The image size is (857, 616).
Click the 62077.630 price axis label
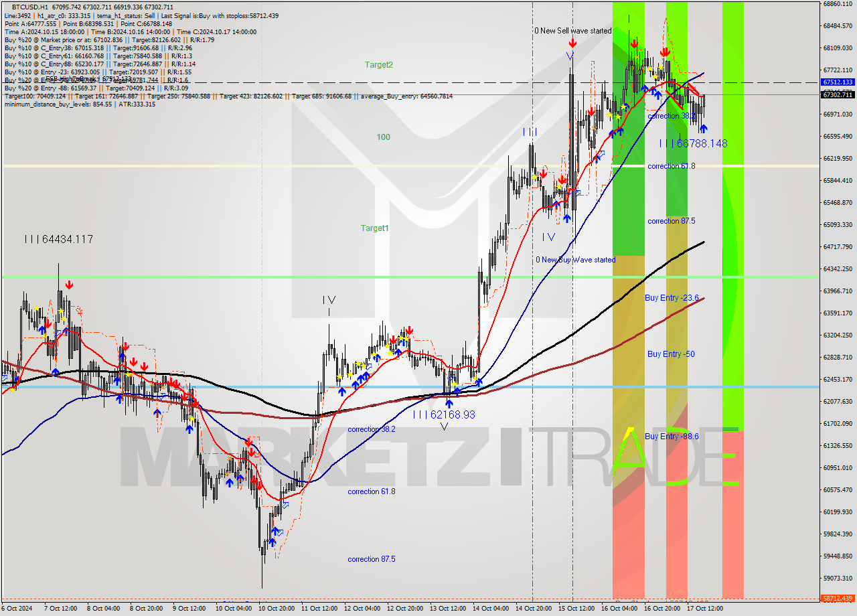pyautogui.click(x=838, y=402)
